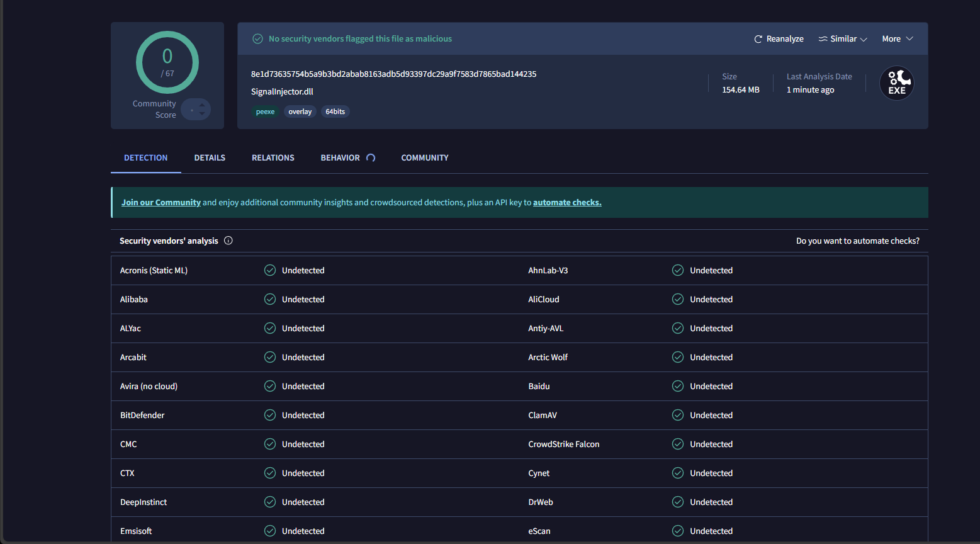Open the Community tab
Screen dimensions: 980x544
pos(424,157)
